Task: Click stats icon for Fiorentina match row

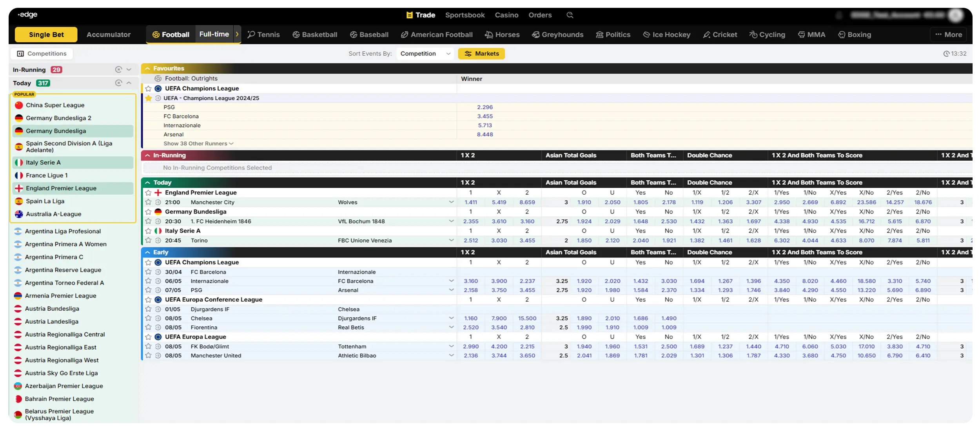Action: pos(158,327)
